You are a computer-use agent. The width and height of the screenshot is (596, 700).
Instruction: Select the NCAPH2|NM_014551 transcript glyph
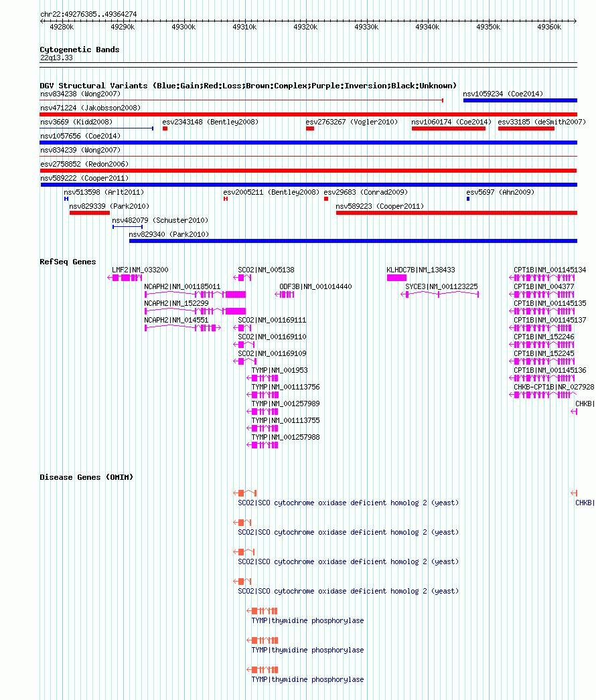[x=183, y=328]
